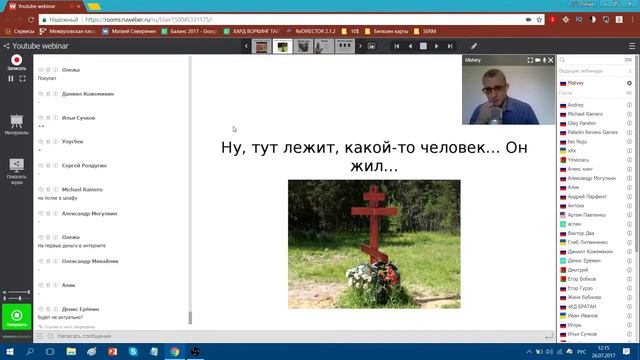
Task: Click chat author Даниил Кожемякин
Action: point(88,94)
